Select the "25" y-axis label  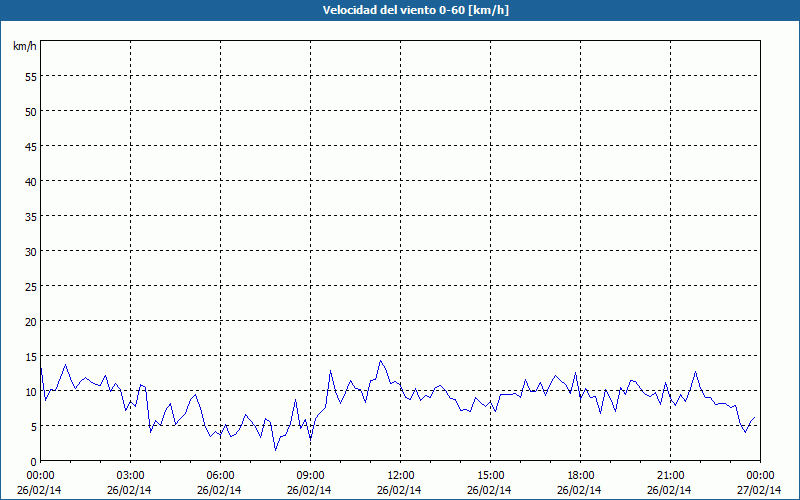coord(31,287)
